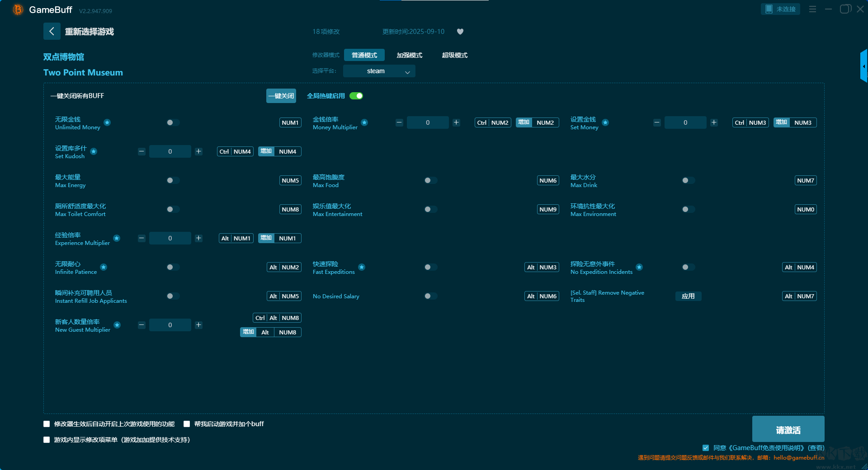Click the star badge next to Experience Multiplier
The image size is (868, 470).
(x=117, y=238)
